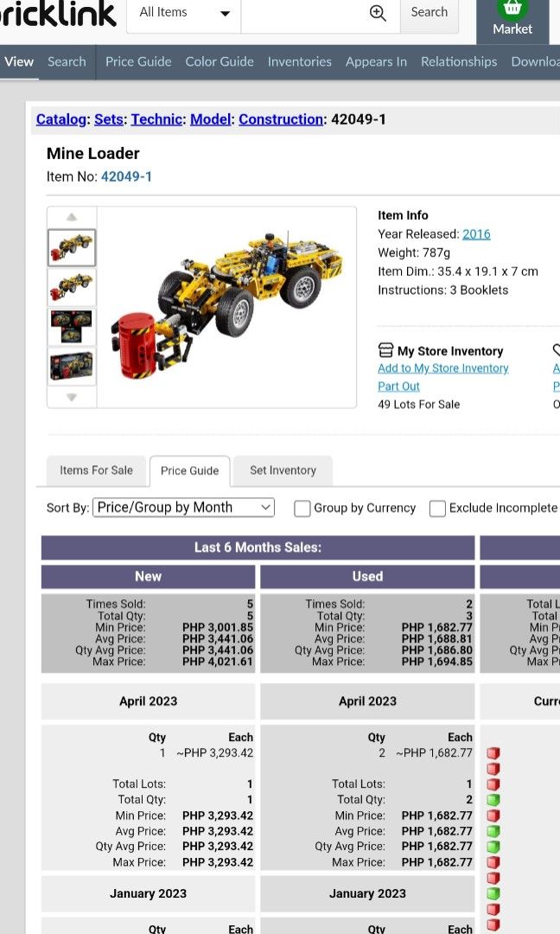This screenshot has width=560, height=934.
Task: Switch to the Set Inventory tab
Action: 283,470
